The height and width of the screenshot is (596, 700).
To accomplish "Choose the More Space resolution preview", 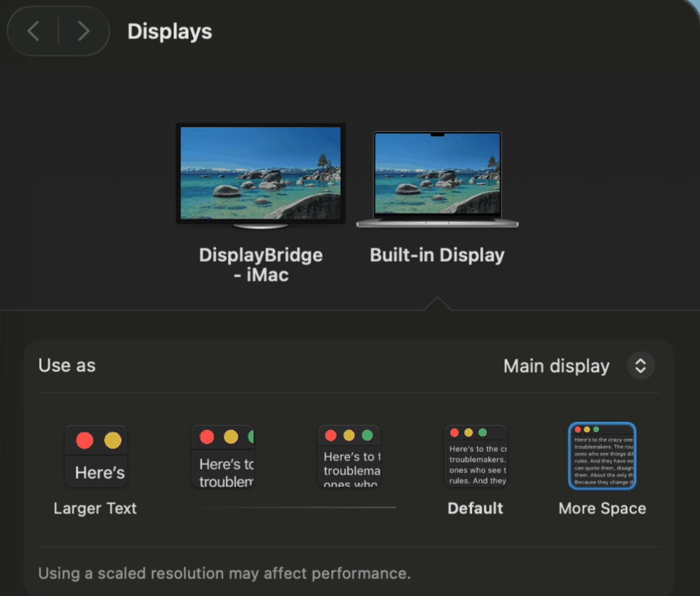I will click(602, 456).
